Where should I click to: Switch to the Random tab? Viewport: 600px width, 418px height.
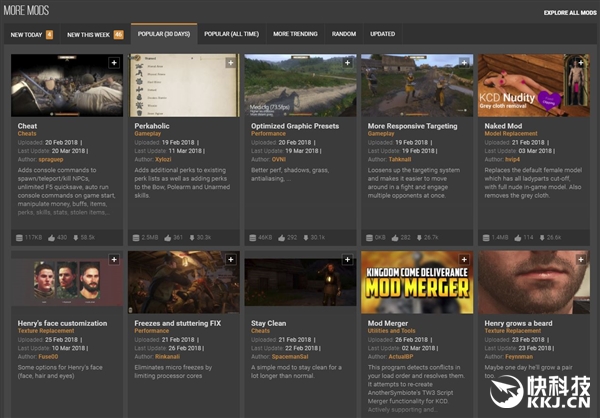(x=344, y=34)
